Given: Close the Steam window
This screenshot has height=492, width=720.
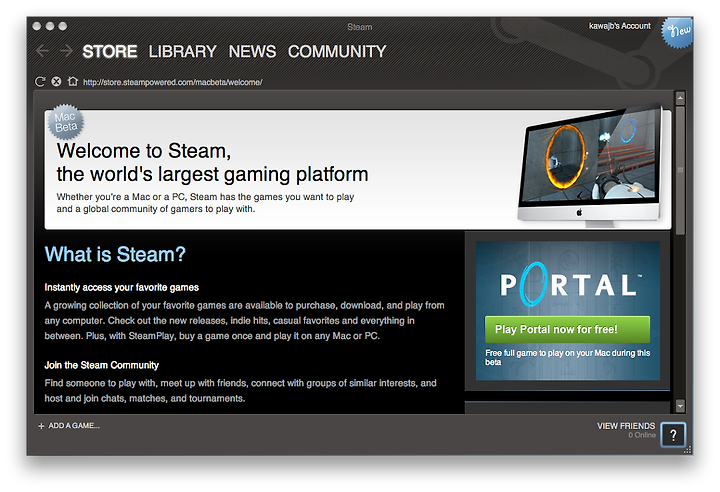Looking at the screenshot, I should [37, 26].
